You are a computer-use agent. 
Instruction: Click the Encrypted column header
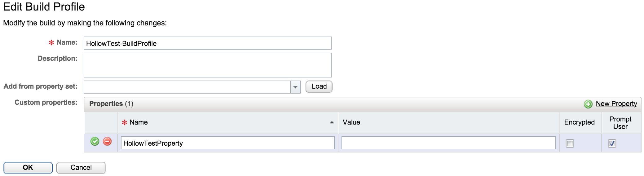coord(579,122)
